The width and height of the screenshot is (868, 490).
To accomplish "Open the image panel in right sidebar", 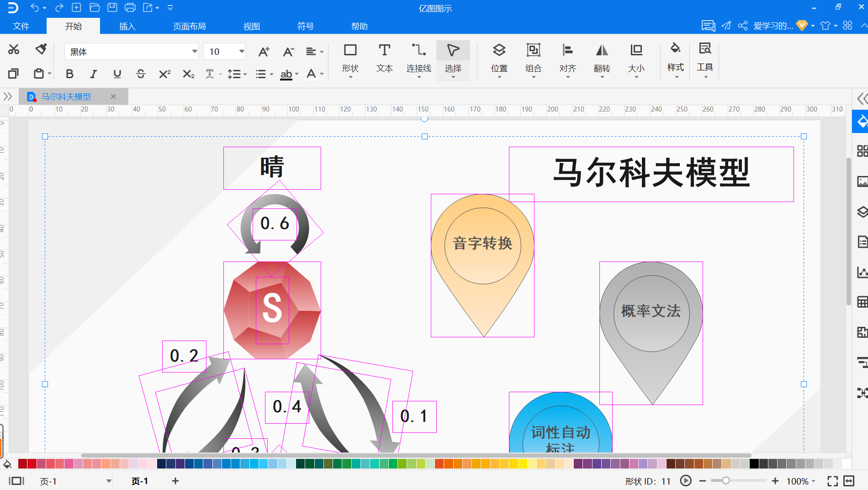I will (862, 181).
